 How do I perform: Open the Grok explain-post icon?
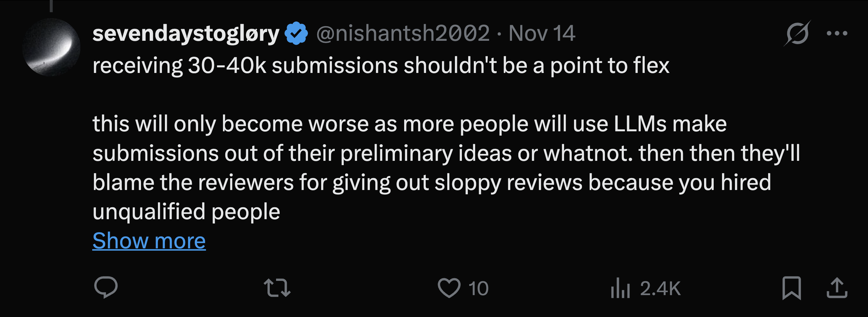797,33
